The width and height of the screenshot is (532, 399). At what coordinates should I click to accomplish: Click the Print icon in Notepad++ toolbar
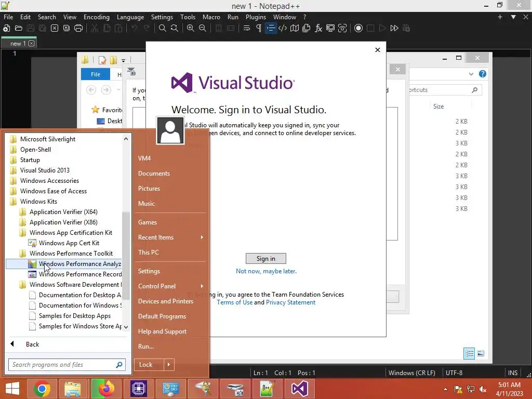click(78, 28)
